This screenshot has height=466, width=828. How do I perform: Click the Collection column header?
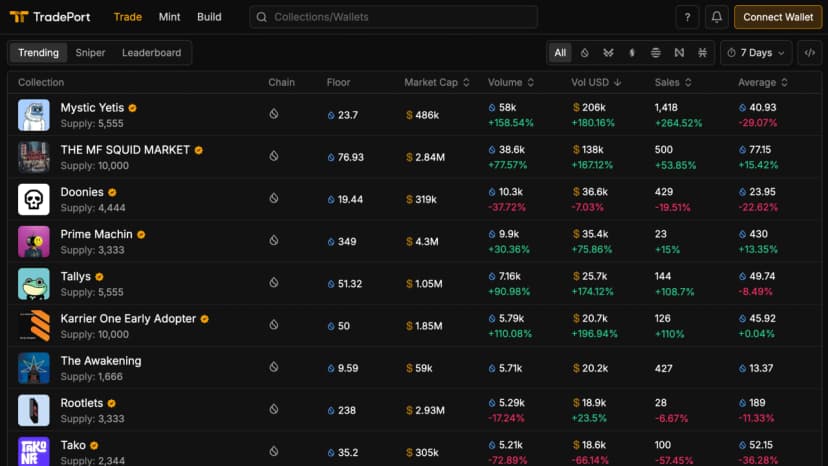pos(41,82)
